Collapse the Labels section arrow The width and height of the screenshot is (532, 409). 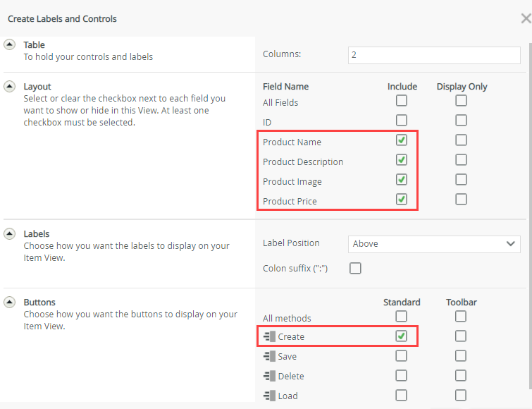tap(10, 233)
